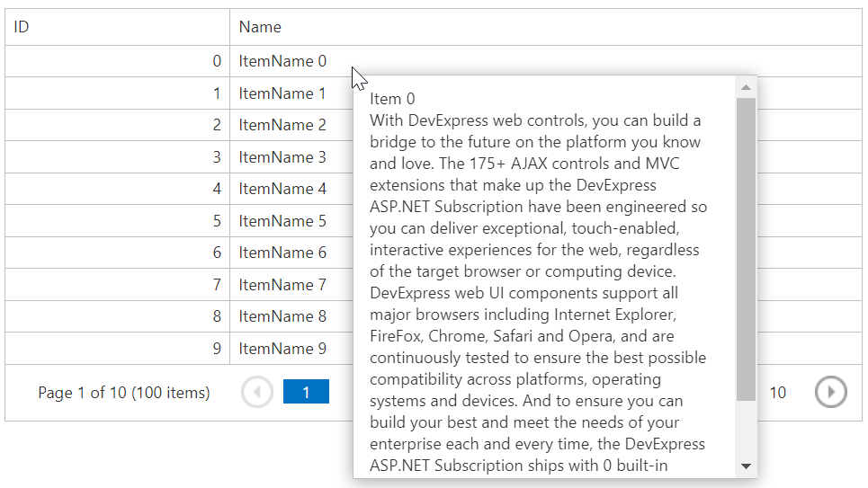This screenshot has height=488, width=868.
Task: Click ID cell with value 6
Action: tap(117, 253)
